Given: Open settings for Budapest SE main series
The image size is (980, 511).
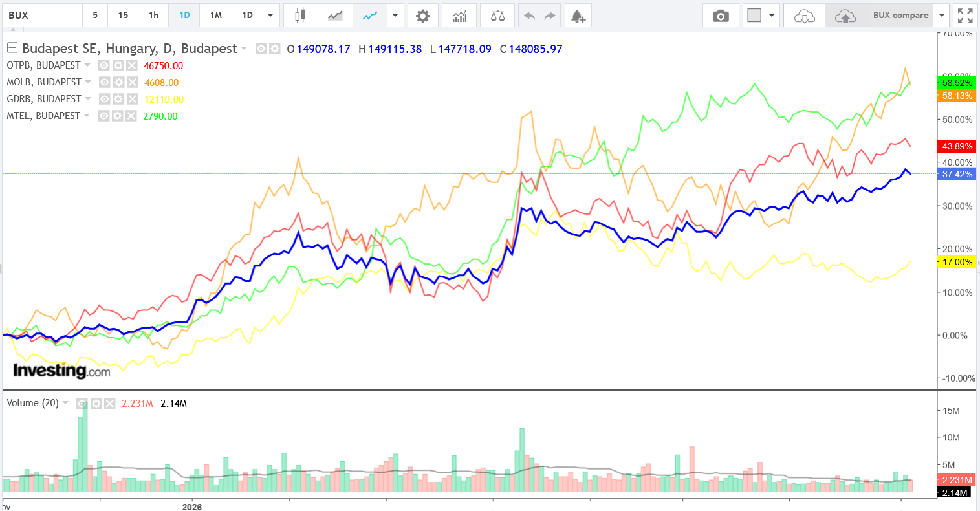Looking at the screenshot, I should 275,49.
